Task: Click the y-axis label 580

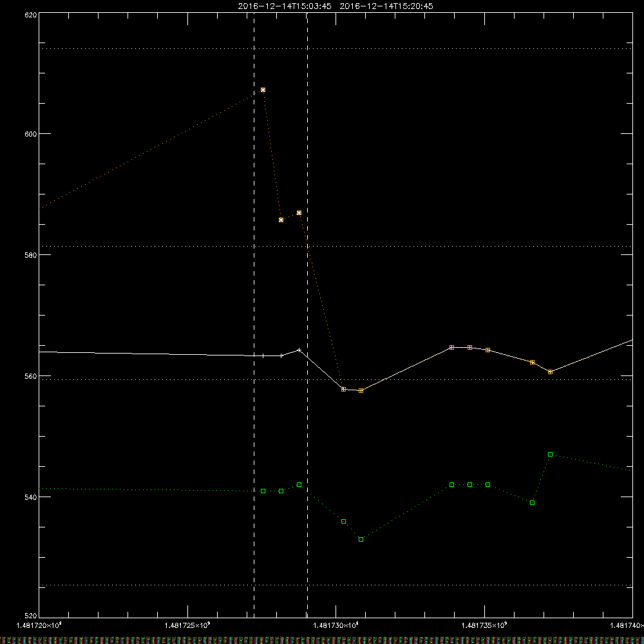Action: [31, 255]
